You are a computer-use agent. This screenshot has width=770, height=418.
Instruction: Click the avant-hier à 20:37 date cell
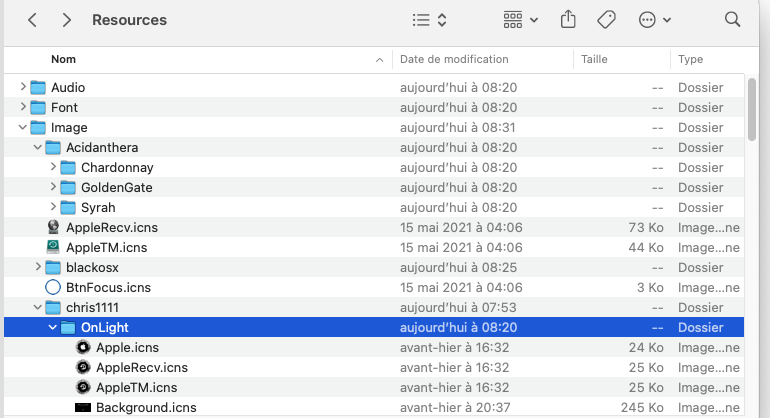455,408
